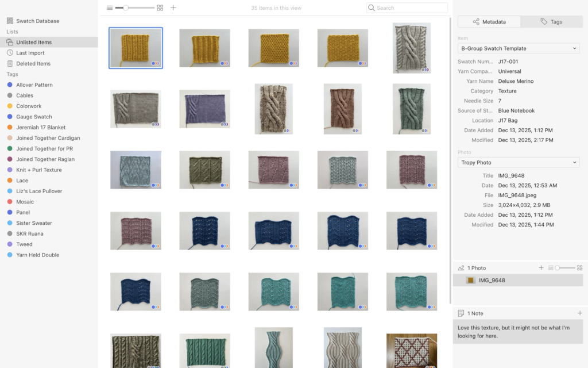Switch to the Tags tab
The image size is (588, 368).
pos(551,22)
